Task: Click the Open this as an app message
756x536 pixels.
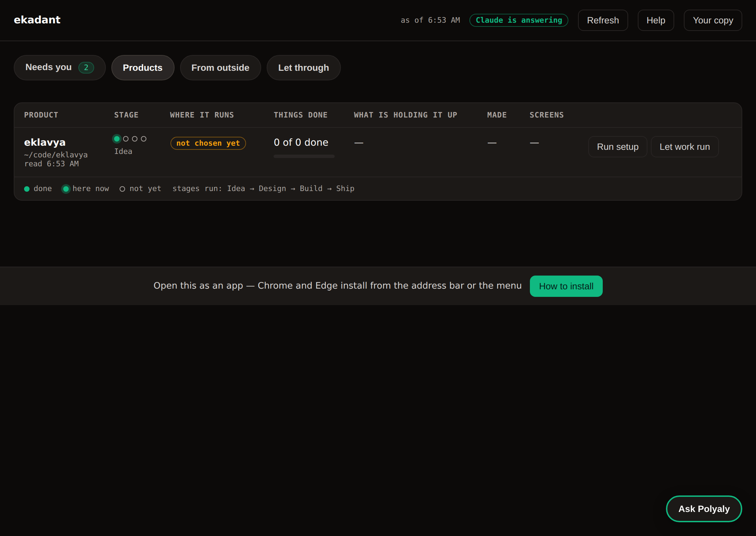Action: [337, 286]
